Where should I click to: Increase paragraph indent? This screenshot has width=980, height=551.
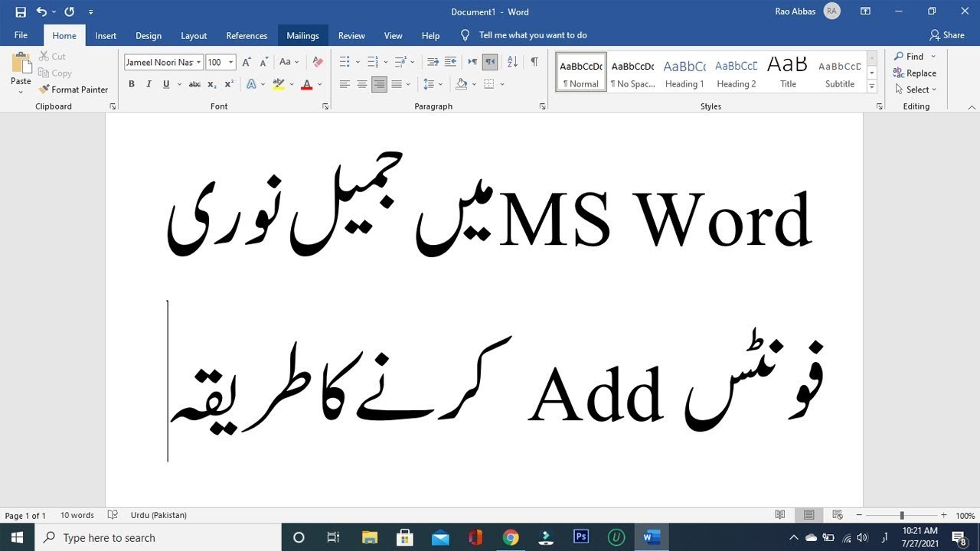coord(450,62)
